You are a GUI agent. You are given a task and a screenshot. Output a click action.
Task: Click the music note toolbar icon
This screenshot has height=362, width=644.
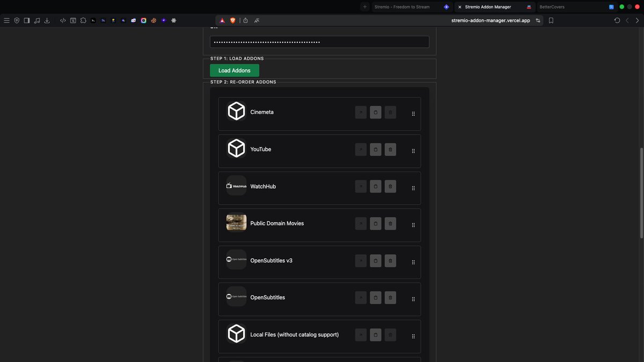37,20
